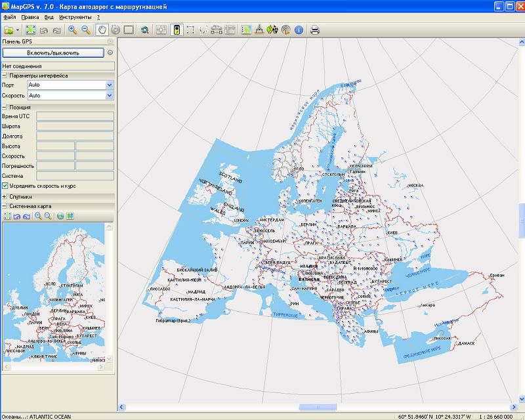Toggle the traffic light toolbar button
The height and width of the screenshot is (420, 525).
[176, 30]
